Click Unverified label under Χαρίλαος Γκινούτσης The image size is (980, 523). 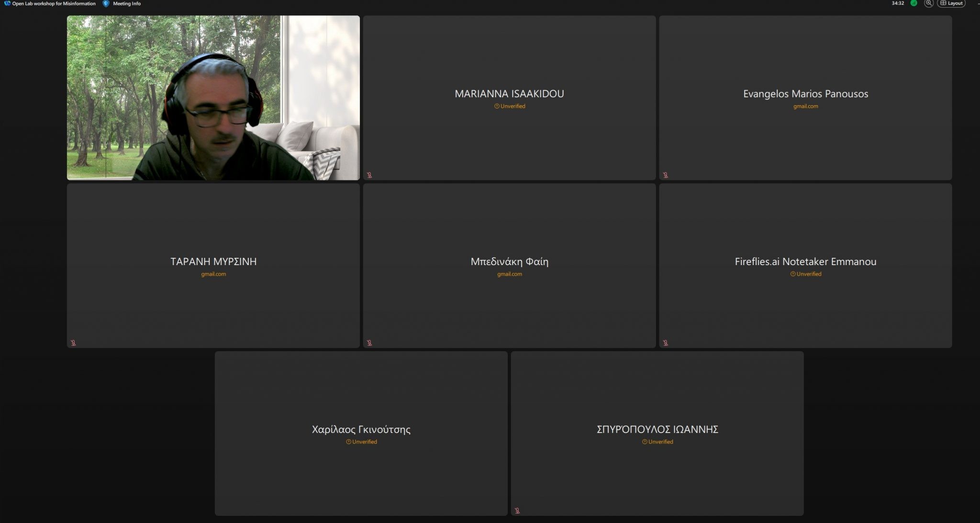[x=362, y=442]
